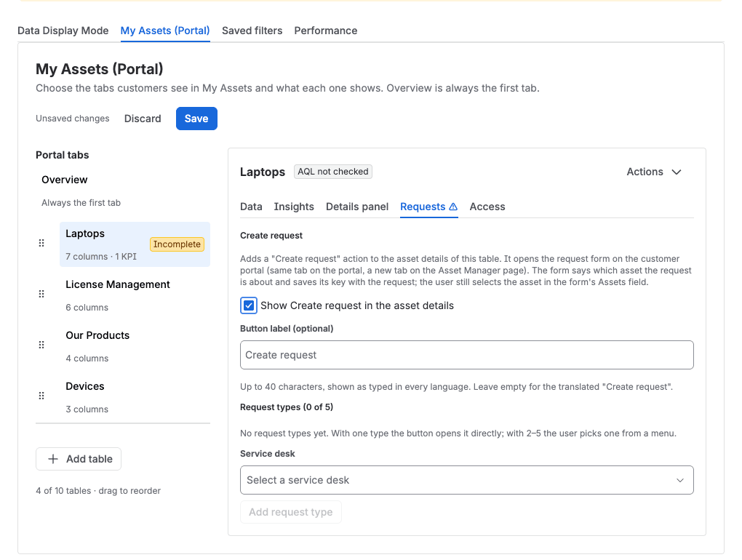The width and height of the screenshot is (742, 560).
Task: Select the Devices table
Action: (x=135, y=397)
